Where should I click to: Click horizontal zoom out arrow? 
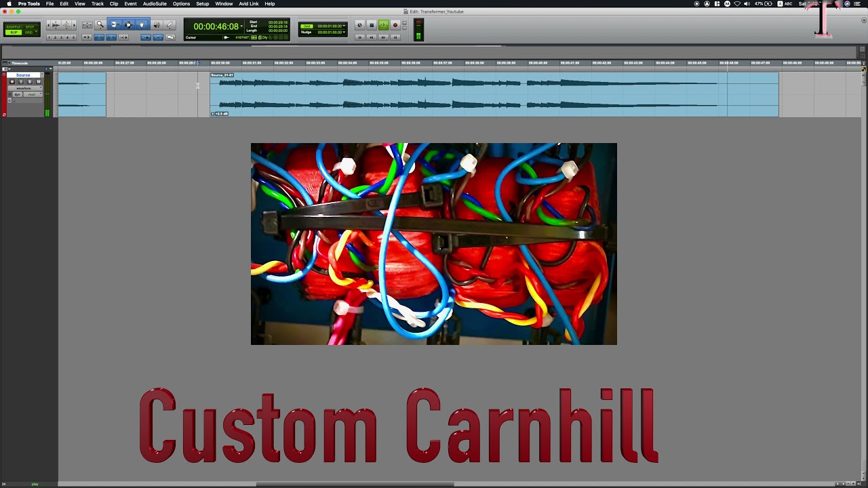(x=49, y=25)
